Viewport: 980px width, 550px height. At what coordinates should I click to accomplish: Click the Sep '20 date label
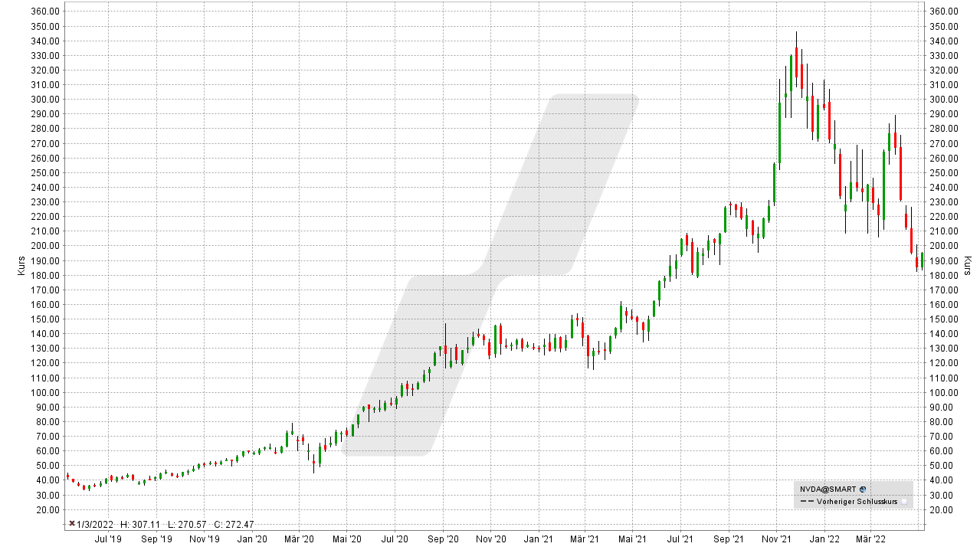(443, 539)
